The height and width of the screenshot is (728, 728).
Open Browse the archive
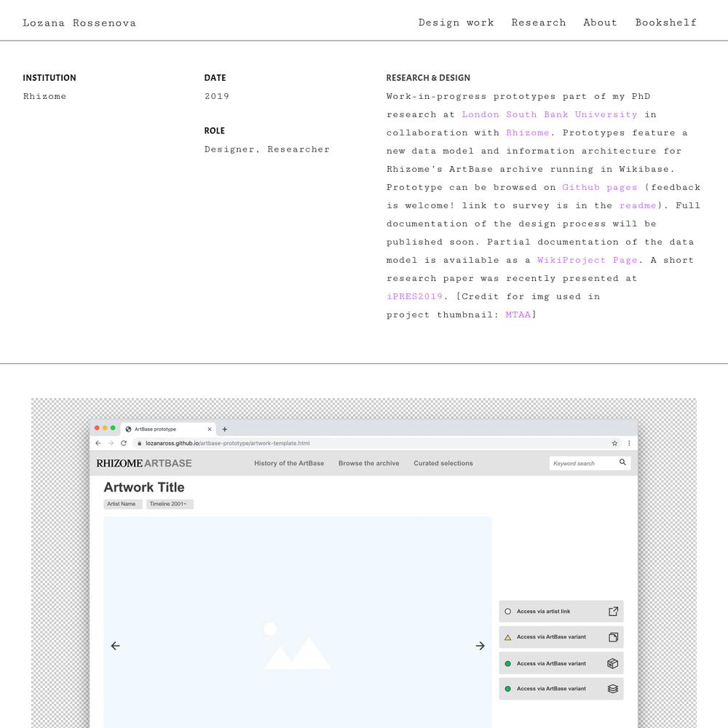click(x=368, y=463)
